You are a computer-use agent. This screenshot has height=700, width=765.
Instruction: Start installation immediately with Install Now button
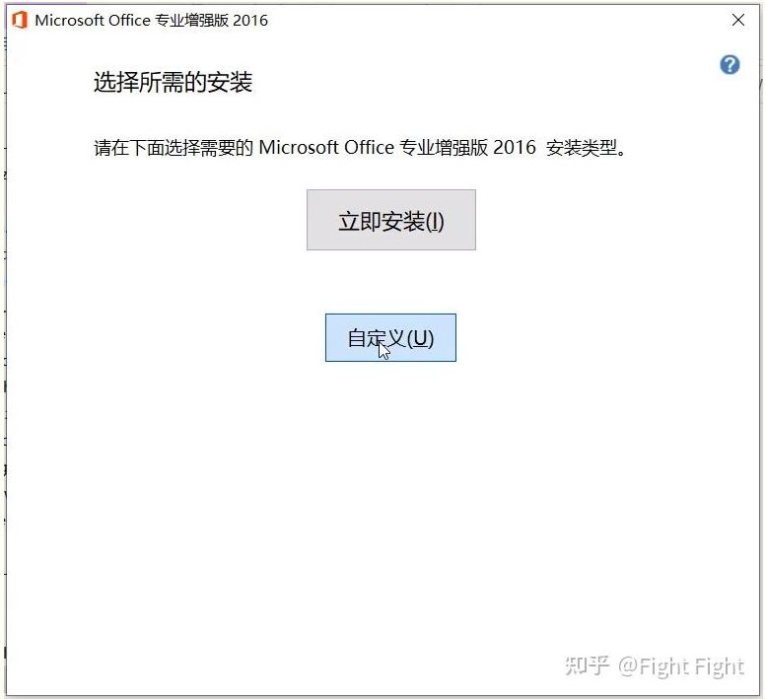click(x=390, y=220)
